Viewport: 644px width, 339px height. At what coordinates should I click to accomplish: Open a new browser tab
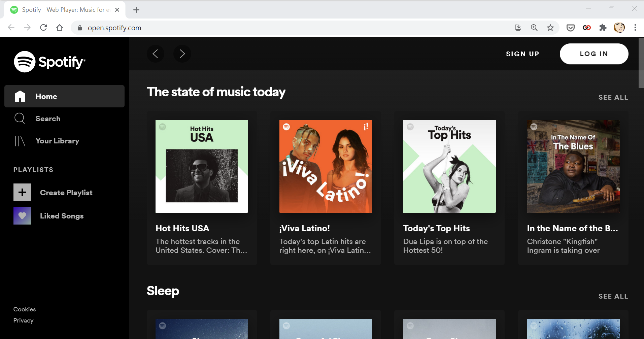point(136,10)
